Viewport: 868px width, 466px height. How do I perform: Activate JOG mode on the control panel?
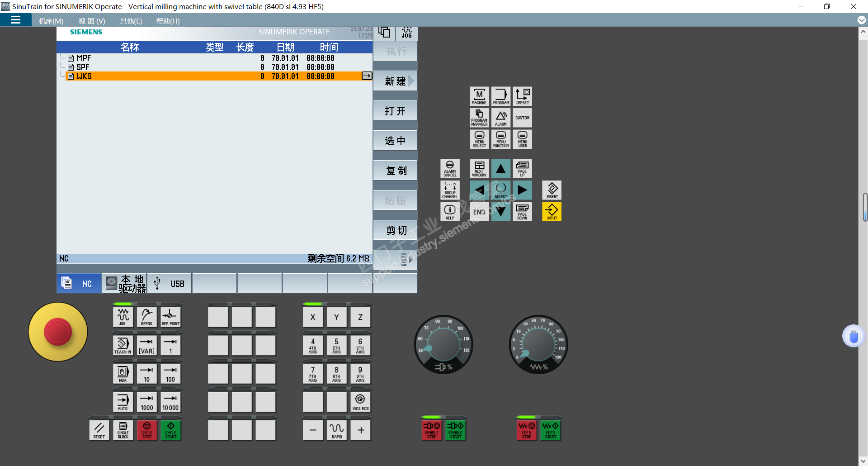(123, 317)
